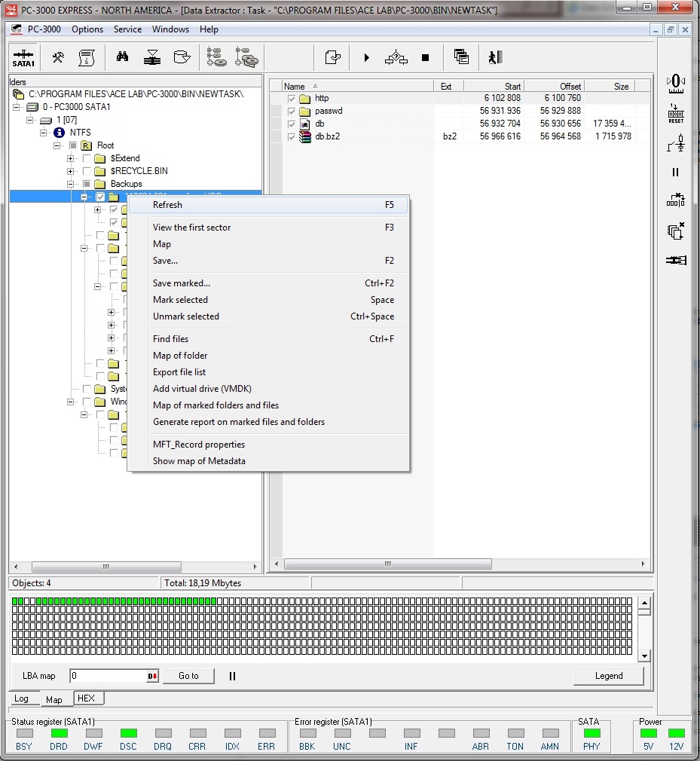The image size is (700, 761).
Task: Check the $Extend folder checkbox
Action: [x=87, y=158]
